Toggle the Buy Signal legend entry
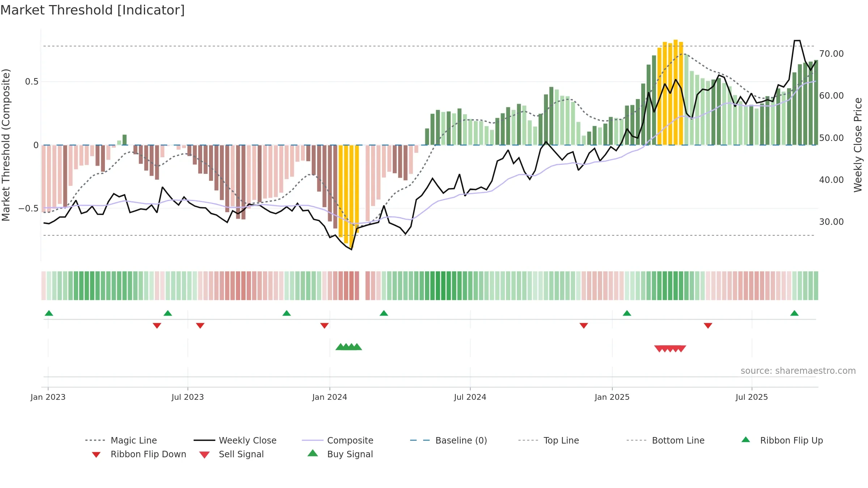 point(340,454)
